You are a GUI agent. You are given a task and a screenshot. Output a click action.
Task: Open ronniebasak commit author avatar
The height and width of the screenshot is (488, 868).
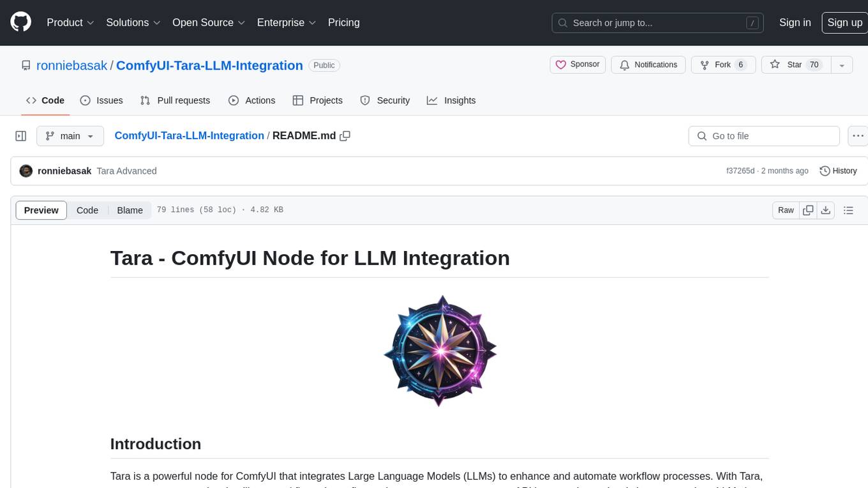pos(26,171)
